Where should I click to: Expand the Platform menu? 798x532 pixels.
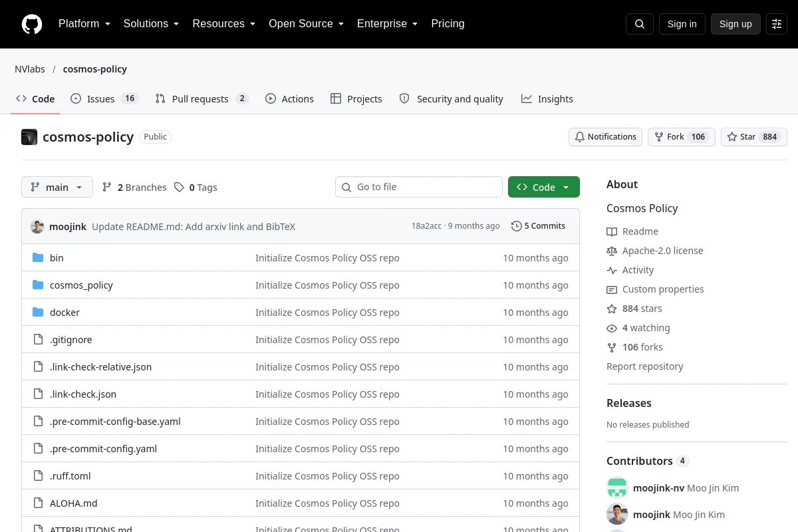(84, 24)
